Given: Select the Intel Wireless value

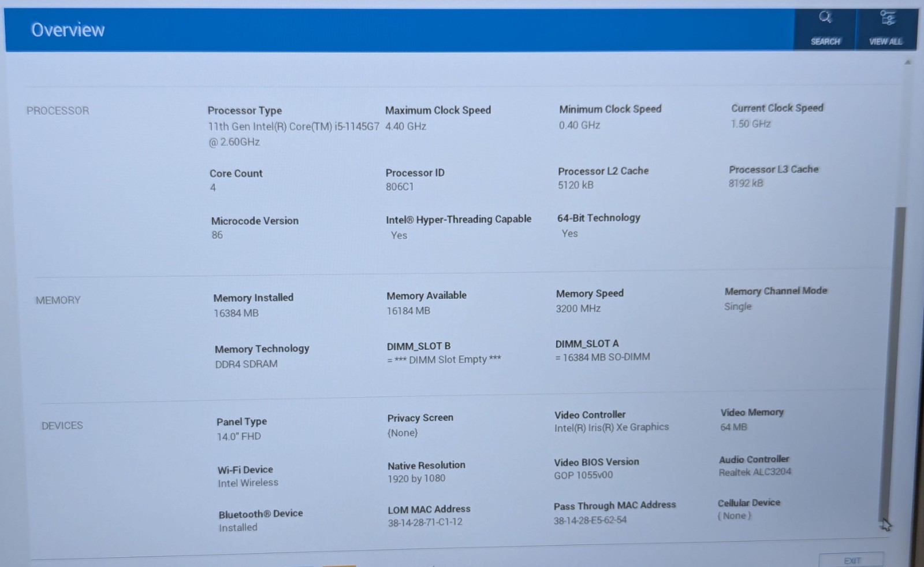Looking at the screenshot, I should (248, 483).
